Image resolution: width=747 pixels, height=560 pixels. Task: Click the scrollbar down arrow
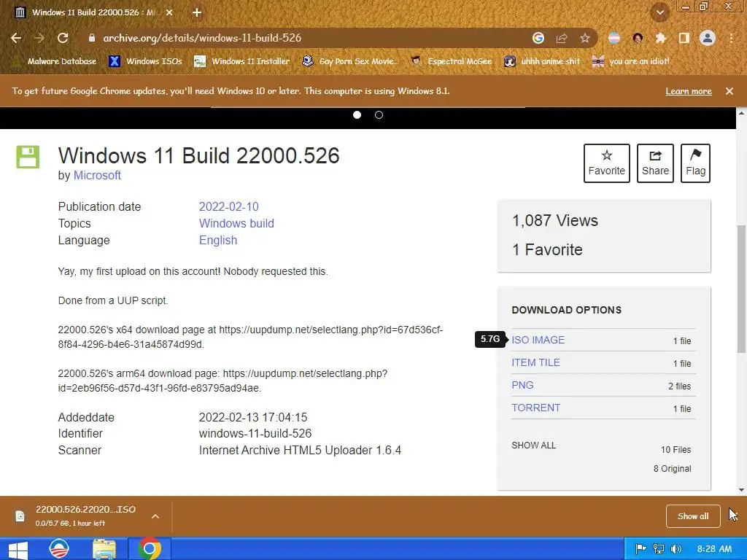741,489
